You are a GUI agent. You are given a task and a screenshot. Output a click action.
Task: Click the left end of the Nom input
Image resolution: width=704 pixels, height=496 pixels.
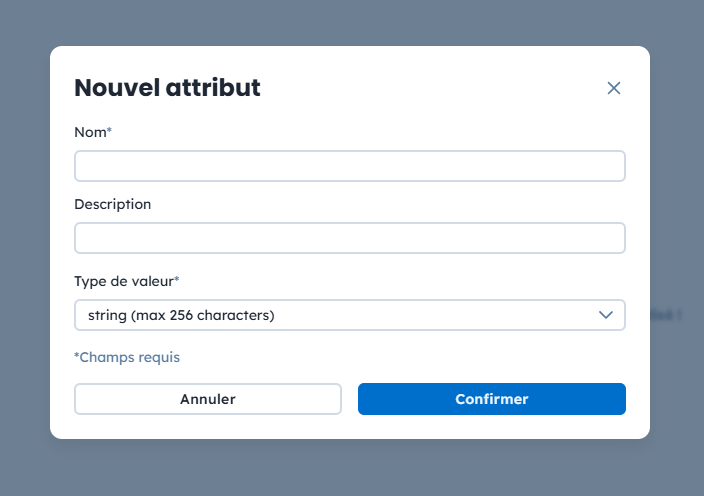coord(85,166)
